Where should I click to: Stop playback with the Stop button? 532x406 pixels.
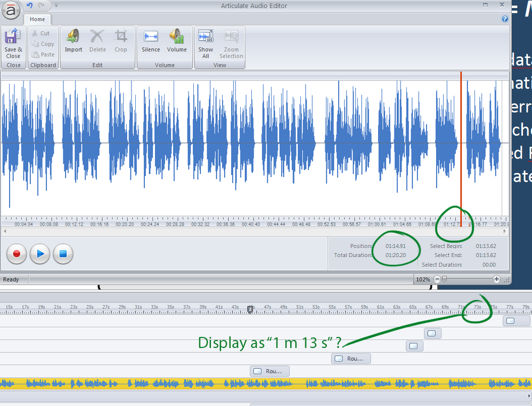pyautogui.click(x=63, y=254)
